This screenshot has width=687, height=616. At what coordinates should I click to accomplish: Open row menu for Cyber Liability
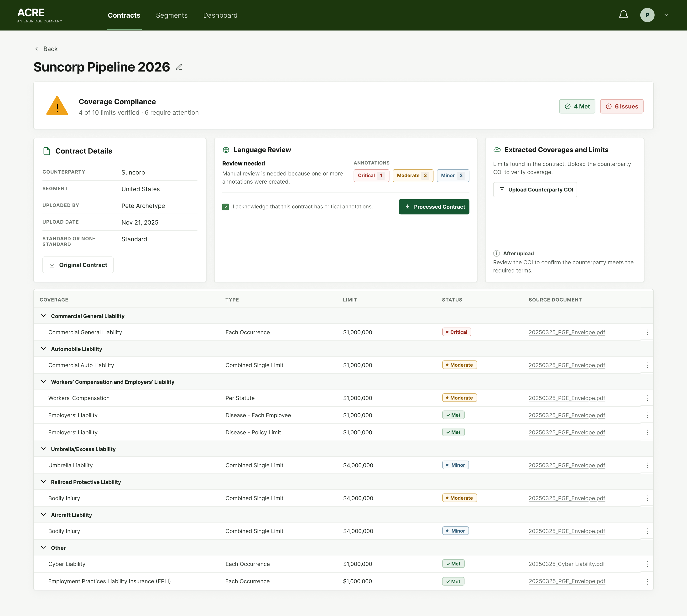tap(647, 564)
